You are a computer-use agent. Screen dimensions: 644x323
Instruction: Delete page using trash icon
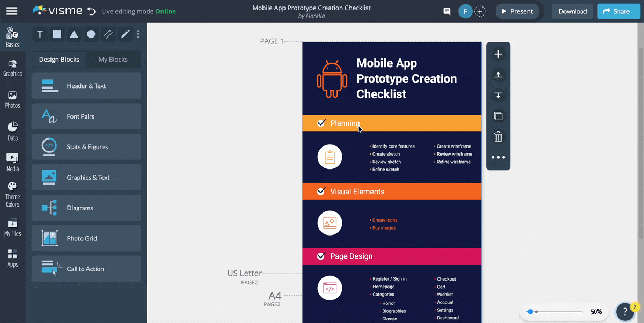pos(498,137)
